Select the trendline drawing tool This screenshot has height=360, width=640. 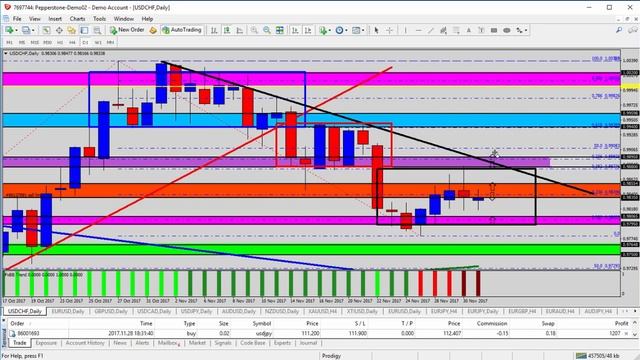pos(431,30)
